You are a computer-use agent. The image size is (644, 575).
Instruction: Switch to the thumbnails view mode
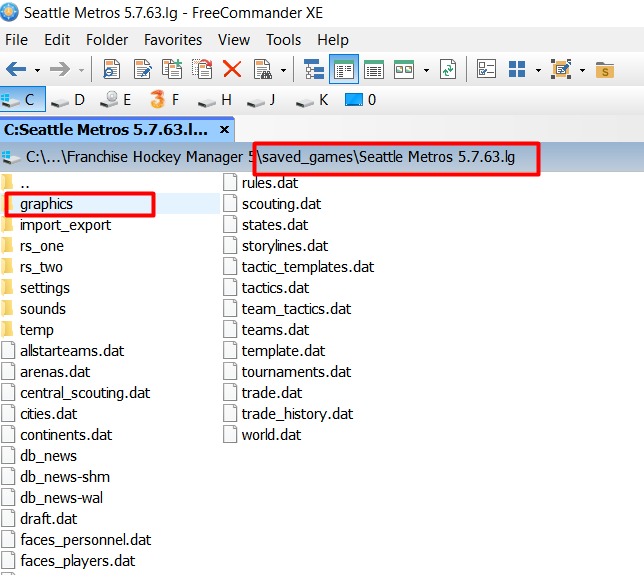(x=404, y=70)
